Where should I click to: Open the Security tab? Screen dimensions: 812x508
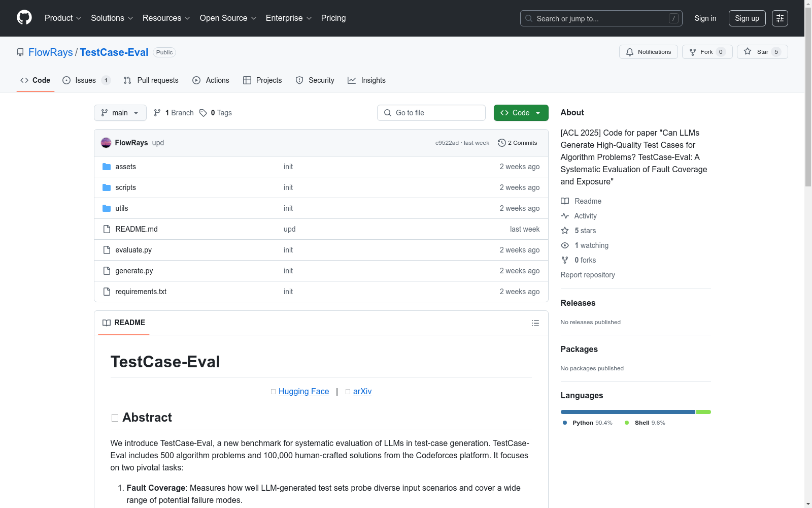315,80
